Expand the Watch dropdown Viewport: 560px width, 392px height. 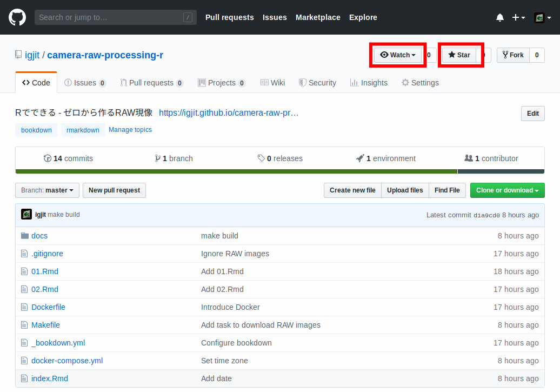398,55
